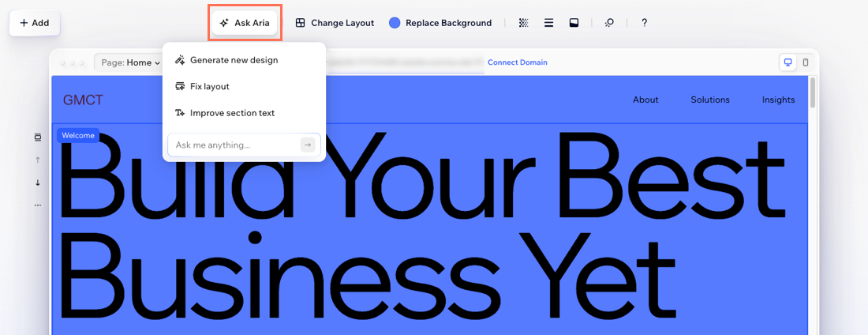Screen dimensions: 868x335
Task: Open the three-dot more options for section
Action: [37, 205]
